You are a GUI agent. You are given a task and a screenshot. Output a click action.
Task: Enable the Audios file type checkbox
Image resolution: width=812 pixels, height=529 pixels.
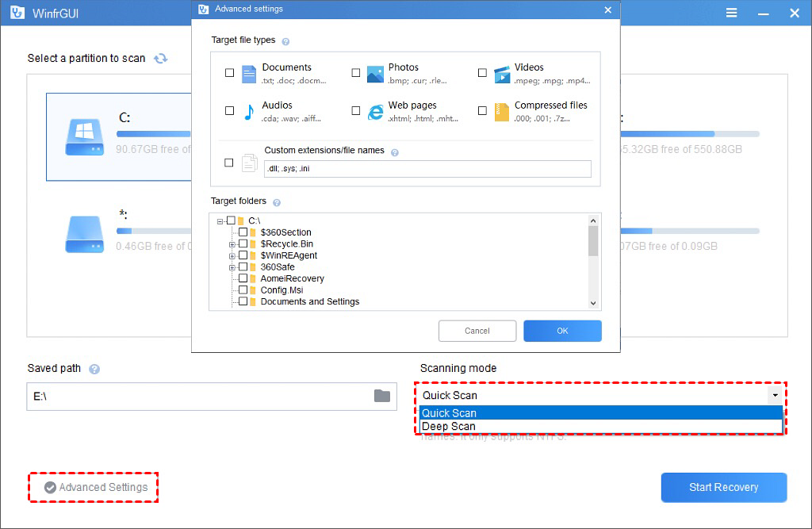[229, 110]
